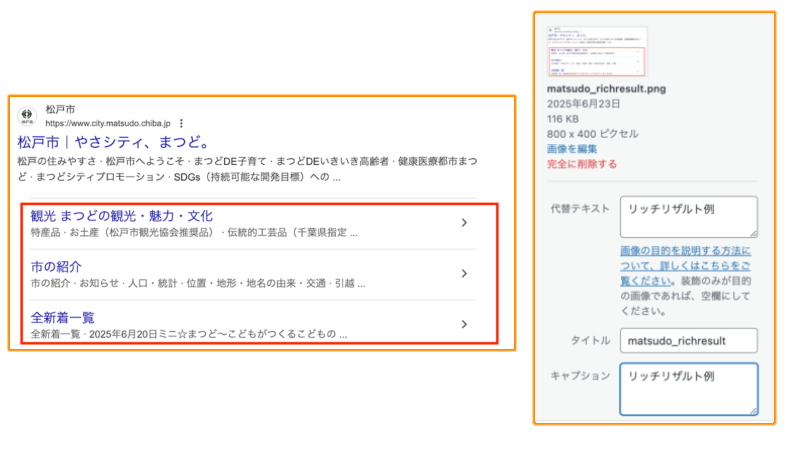Image resolution: width=800 pixels, height=450 pixels.
Task: Click the upload date 2025年6月23日
Action: coord(583,104)
